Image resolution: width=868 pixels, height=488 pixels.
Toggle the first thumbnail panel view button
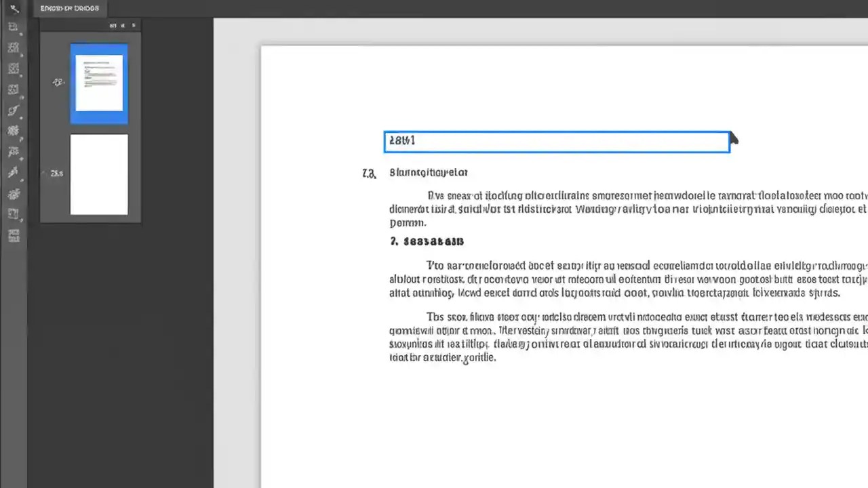[113, 25]
